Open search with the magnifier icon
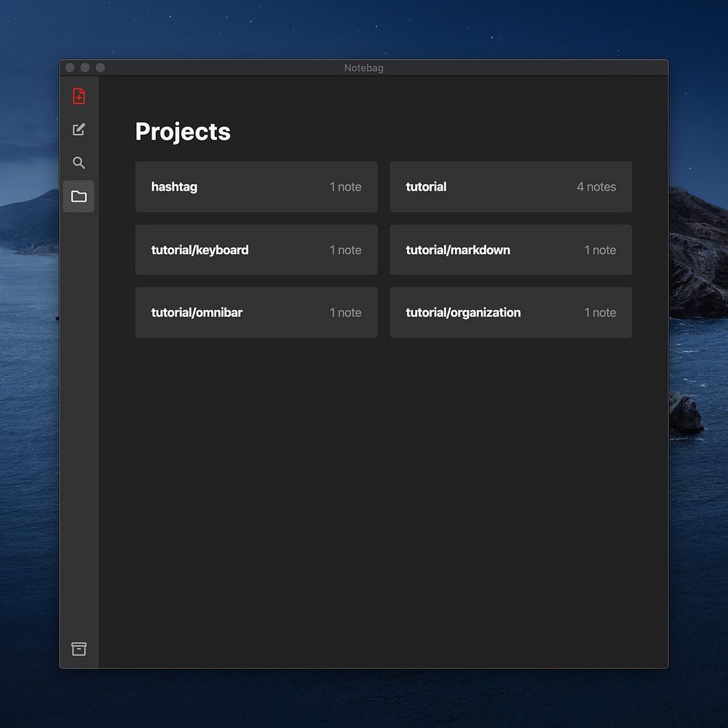This screenshot has height=728, width=728. point(79,162)
